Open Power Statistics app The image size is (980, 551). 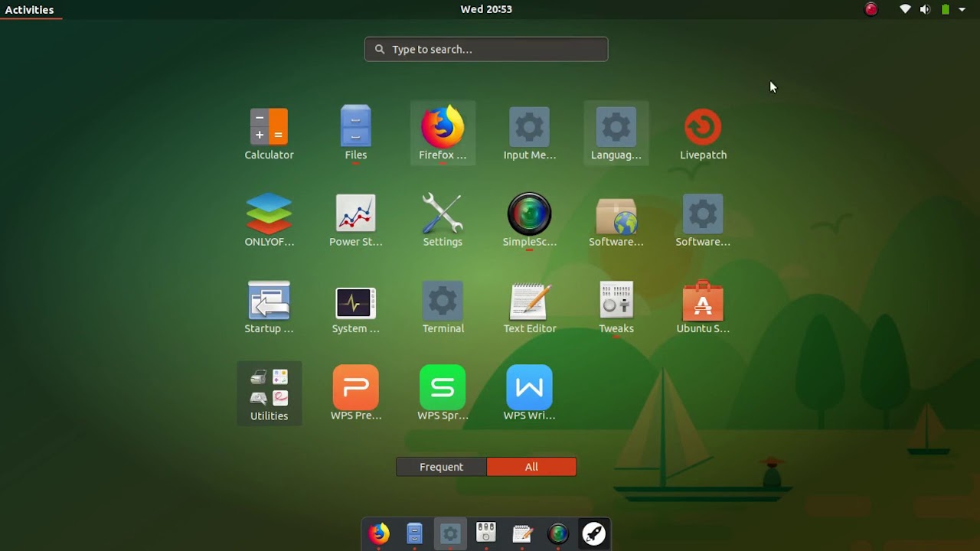click(x=356, y=220)
